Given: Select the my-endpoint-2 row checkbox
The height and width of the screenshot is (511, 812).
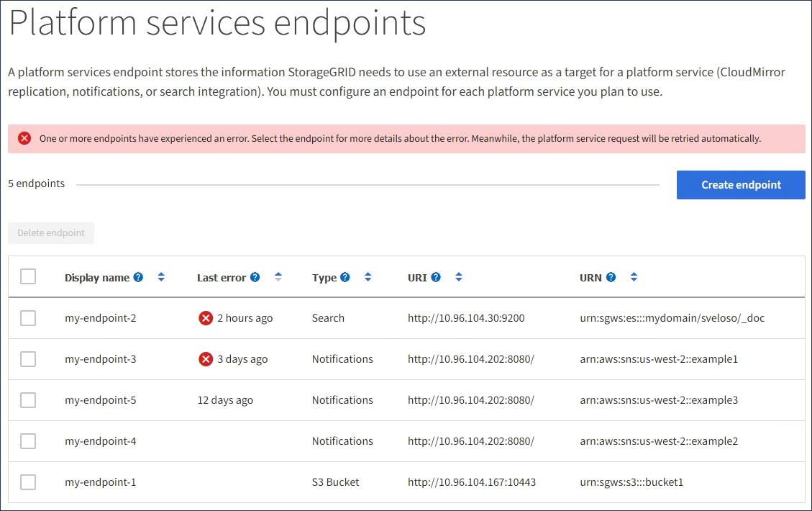Looking at the screenshot, I should point(28,318).
